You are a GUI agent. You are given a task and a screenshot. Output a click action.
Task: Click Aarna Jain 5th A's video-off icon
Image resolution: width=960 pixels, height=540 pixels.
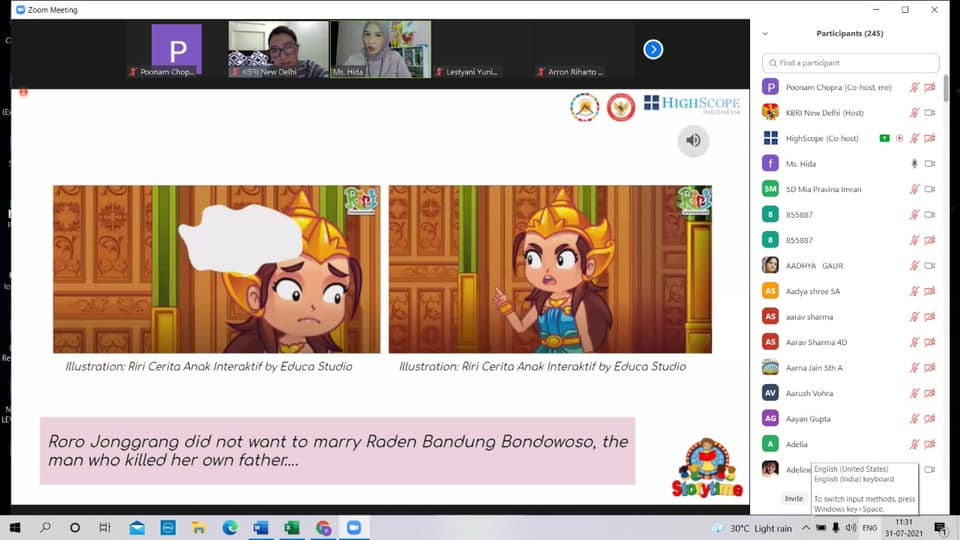click(929, 368)
